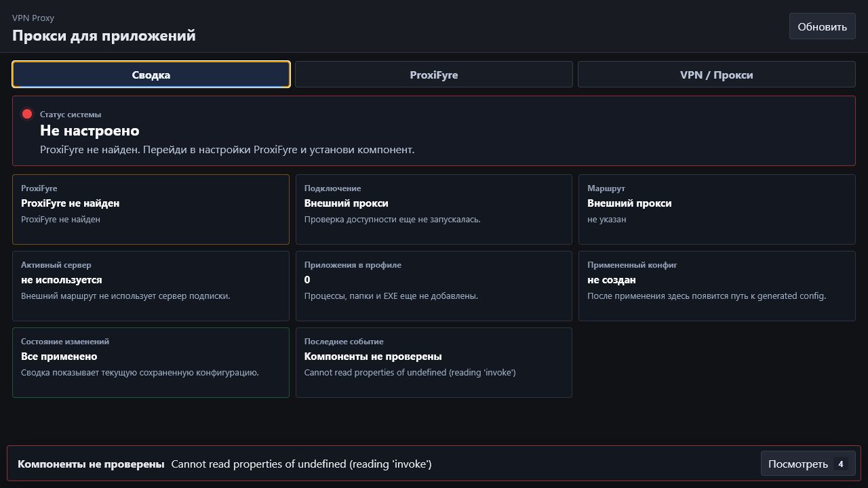
Task: Select the Последнее событие card
Action: tap(434, 363)
